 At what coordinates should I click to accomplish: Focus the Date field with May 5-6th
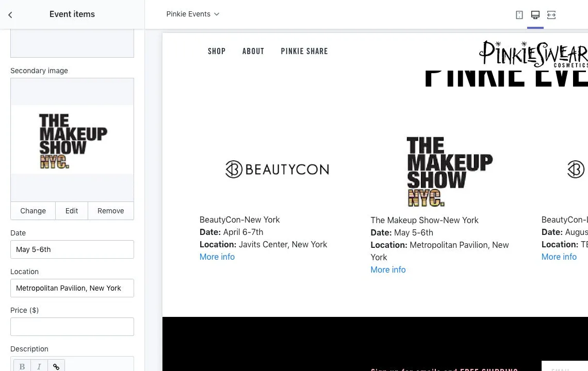click(x=72, y=249)
